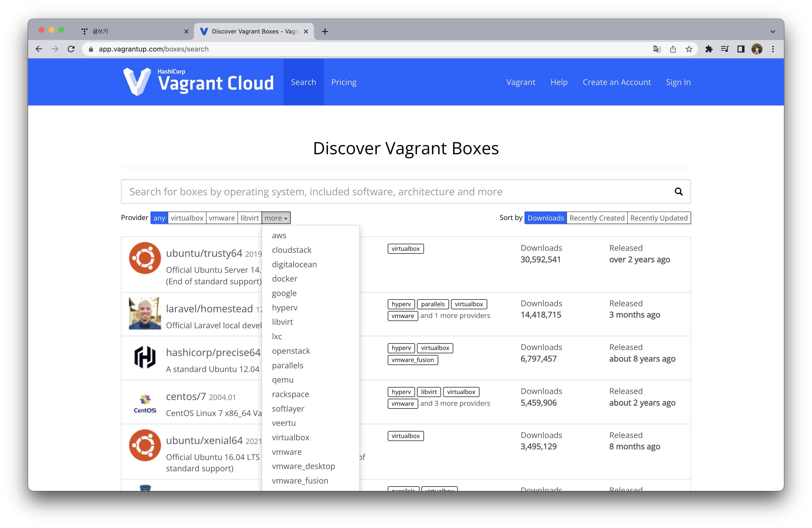The width and height of the screenshot is (812, 528).
Task: Open the ubuntu/trusty64 box
Action: pyautogui.click(x=204, y=253)
